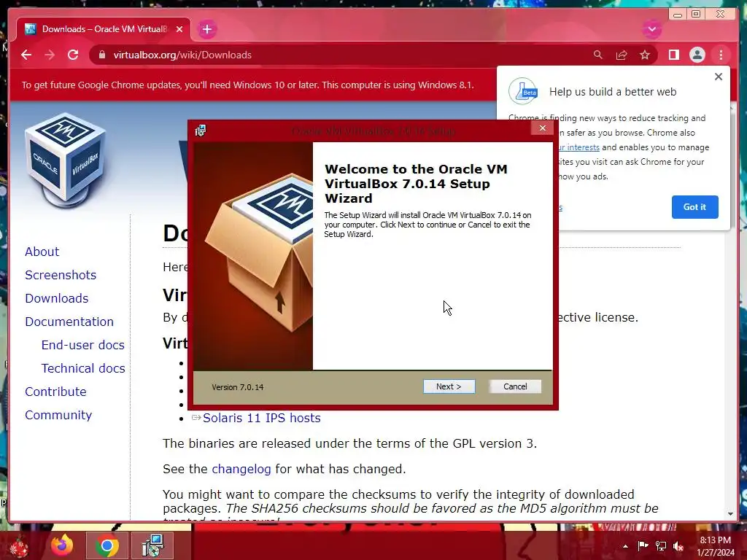Viewport: 747px width, 560px height.
Task: Click the Start button ornament icon
Action: pyautogui.click(x=19, y=547)
